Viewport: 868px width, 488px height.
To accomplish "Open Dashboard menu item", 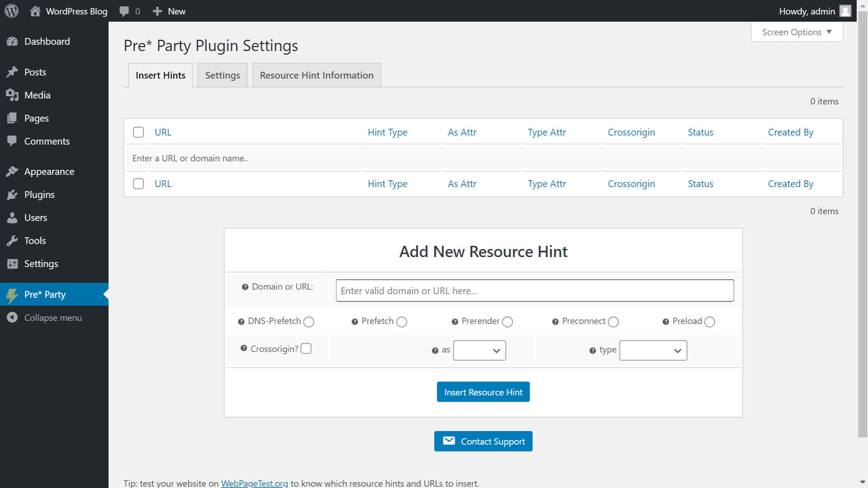I will pyautogui.click(x=54, y=42).
